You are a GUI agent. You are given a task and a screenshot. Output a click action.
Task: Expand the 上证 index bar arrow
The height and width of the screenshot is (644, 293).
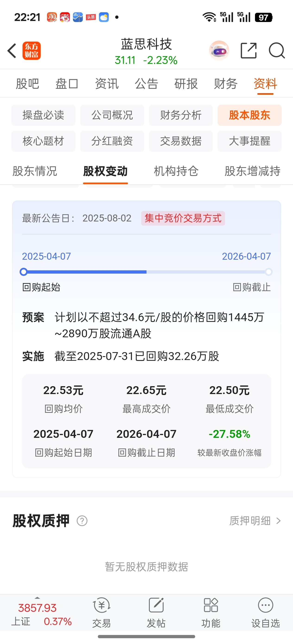(x=37, y=598)
